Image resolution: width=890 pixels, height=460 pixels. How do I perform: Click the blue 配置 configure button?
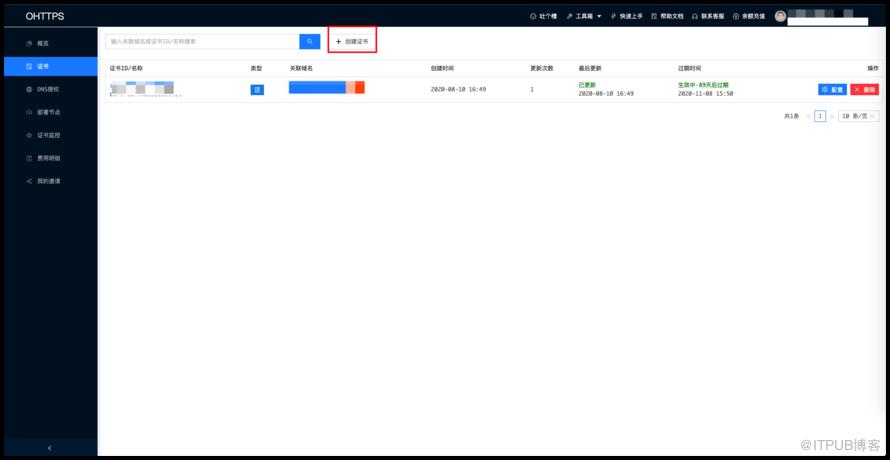coord(832,90)
